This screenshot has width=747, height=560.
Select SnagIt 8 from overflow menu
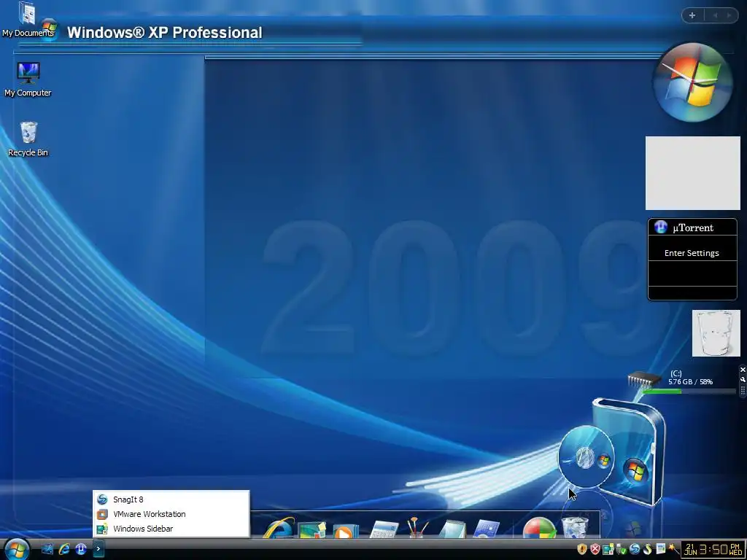coord(171,499)
